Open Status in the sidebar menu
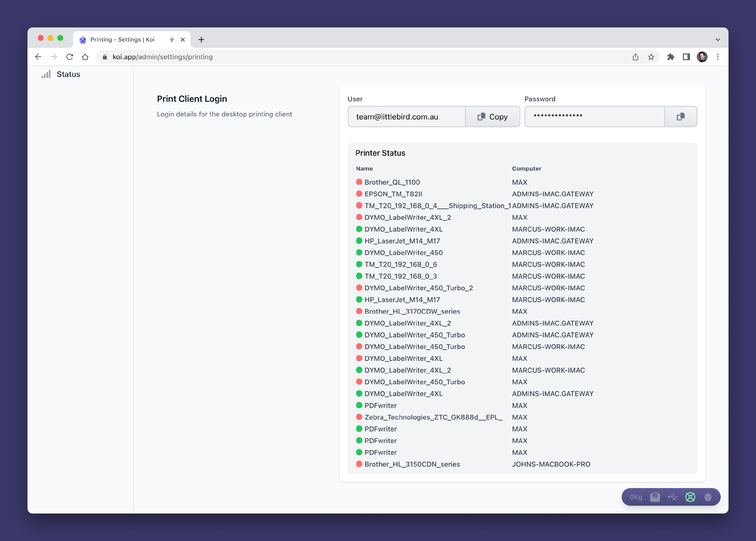756x541 pixels. (x=68, y=74)
